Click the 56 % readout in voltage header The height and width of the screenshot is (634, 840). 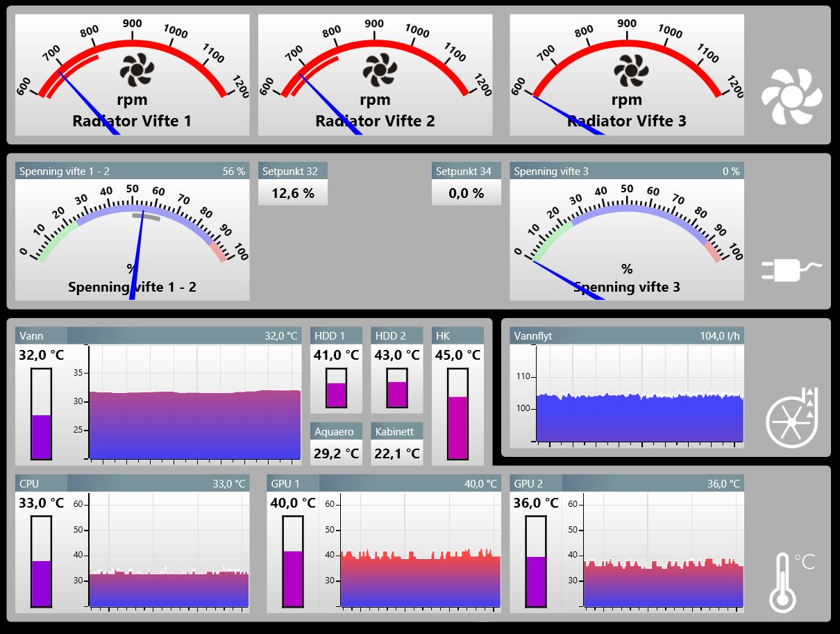(234, 171)
